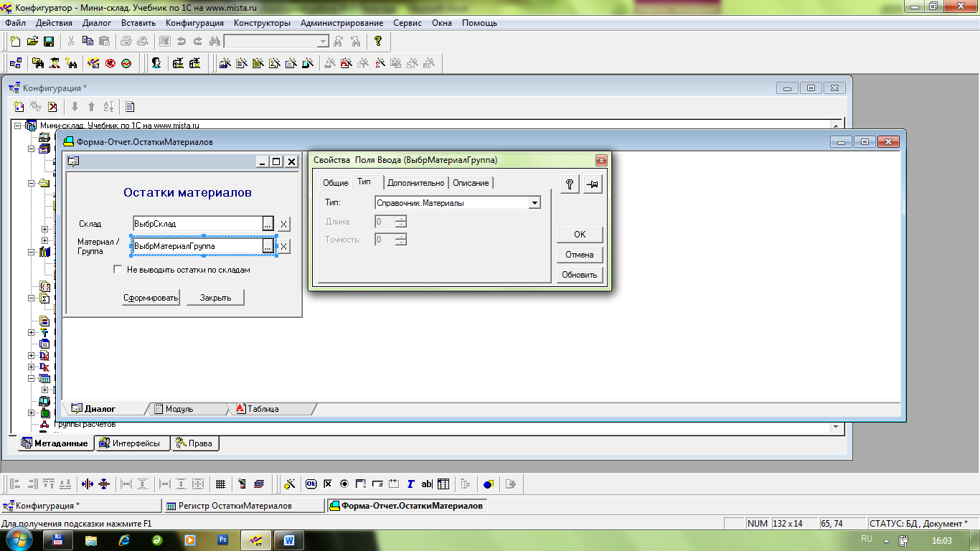Open the Тип dropdown Справочник.Материалы
Image resolution: width=980 pixels, height=551 pixels.
(x=534, y=203)
